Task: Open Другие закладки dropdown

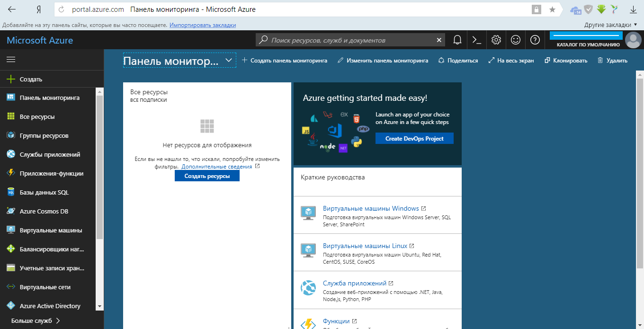Action: click(x=610, y=25)
